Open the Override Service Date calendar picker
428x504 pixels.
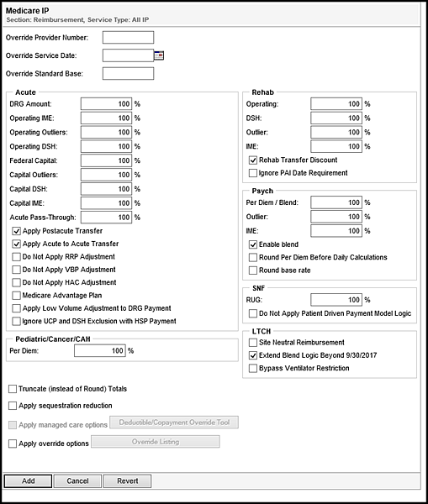(x=159, y=55)
